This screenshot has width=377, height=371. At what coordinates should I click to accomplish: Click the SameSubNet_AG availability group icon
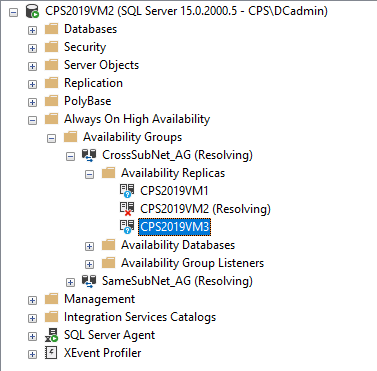pos(89,281)
